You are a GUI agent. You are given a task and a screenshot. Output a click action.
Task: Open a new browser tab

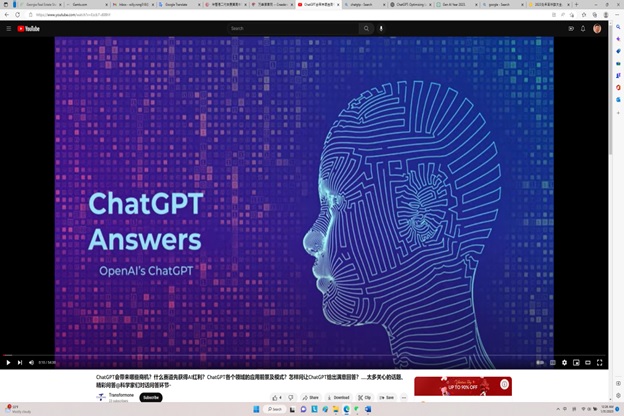[576, 4]
